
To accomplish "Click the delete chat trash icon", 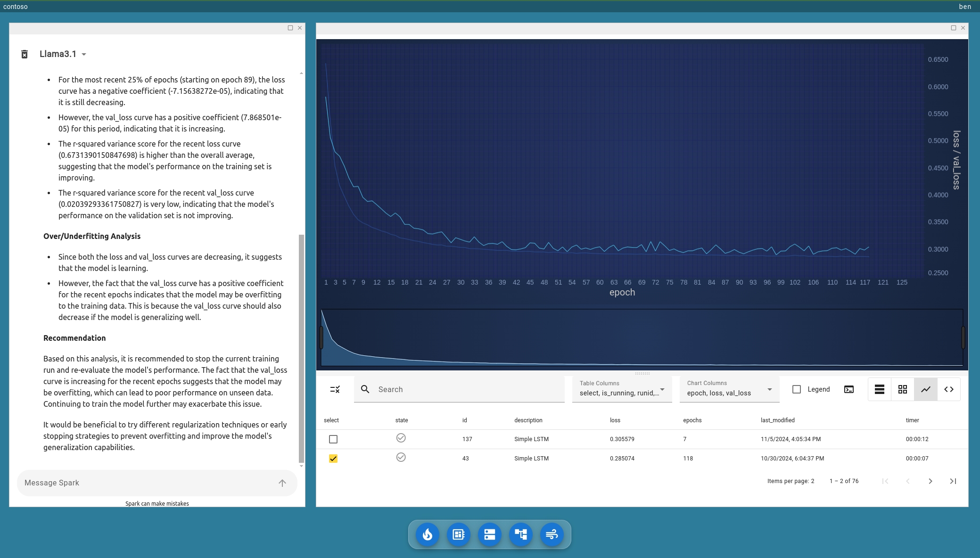I will click(x=25, y=54).
